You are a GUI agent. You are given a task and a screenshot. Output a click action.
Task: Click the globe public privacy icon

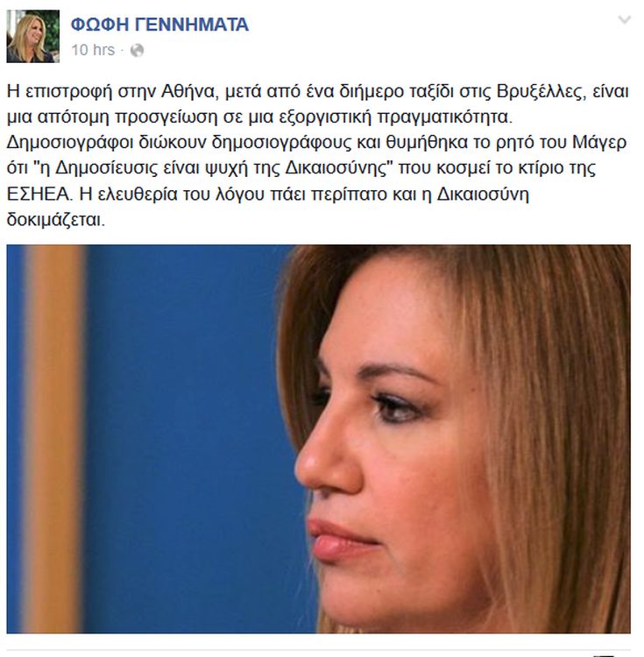tap(137, 50)
